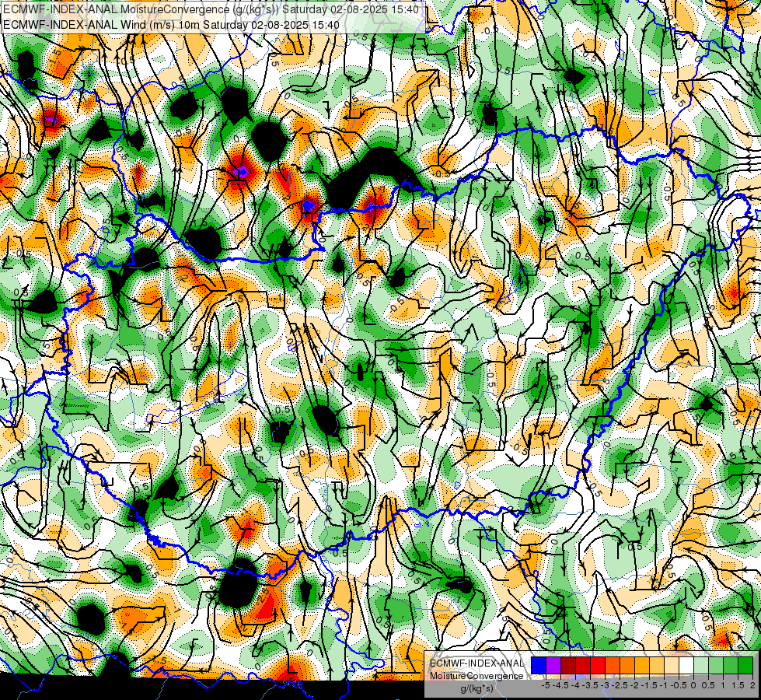Image resolution: width=761 pixels, height=700 pixels.
Task: Select the legend swatch between -3 and -2.5
Action: click(613, 665)
